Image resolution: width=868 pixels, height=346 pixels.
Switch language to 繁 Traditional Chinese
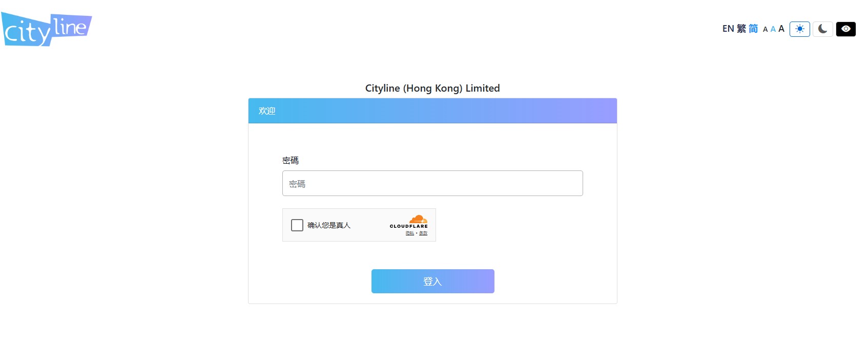(741, 29)
